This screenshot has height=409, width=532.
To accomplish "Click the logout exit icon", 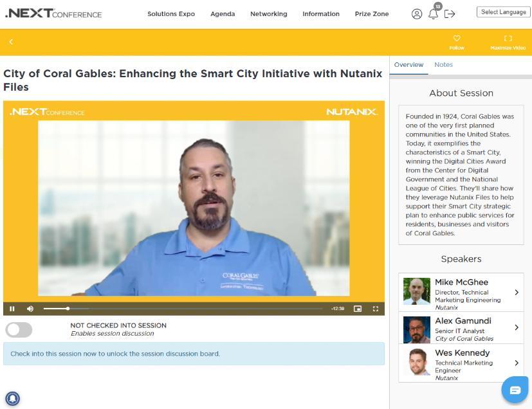I will pyautogui.click(x=450, y=14).
